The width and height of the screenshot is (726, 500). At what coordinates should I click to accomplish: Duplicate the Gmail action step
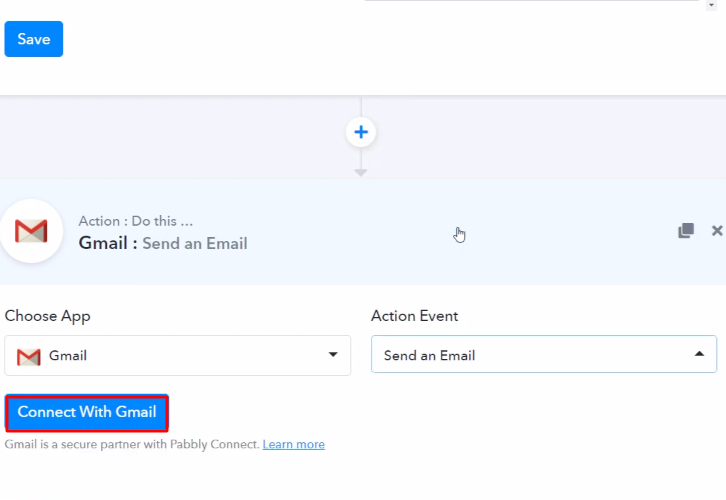point(686,230)
